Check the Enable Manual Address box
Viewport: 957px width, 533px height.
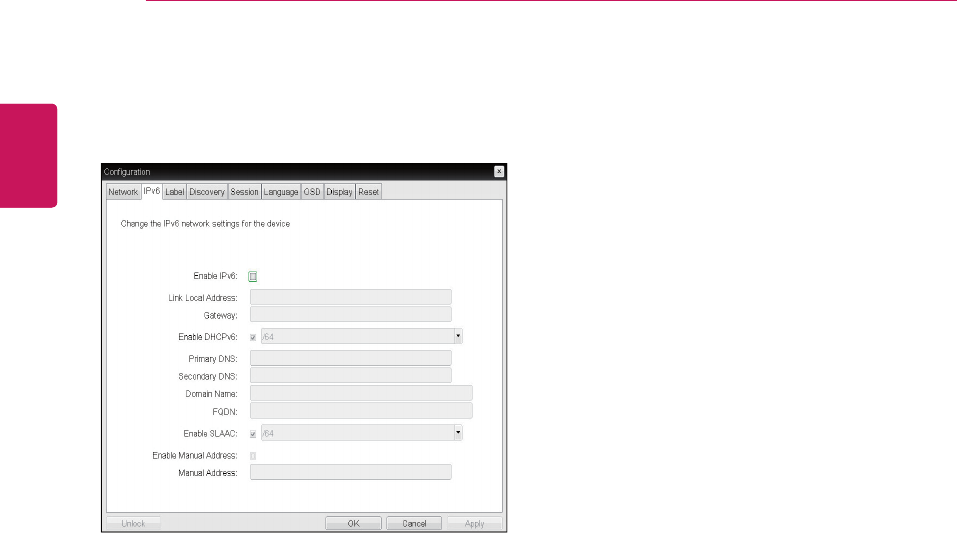[x=253, y=456]
